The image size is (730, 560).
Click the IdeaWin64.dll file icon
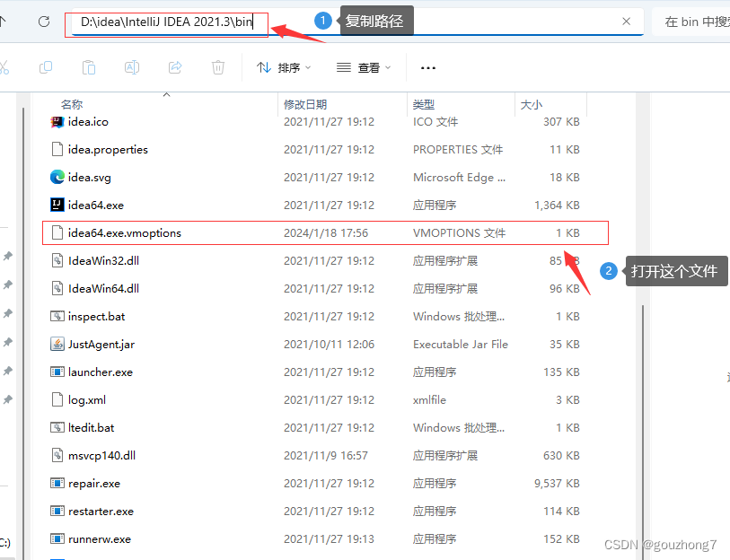coord(57,289)
